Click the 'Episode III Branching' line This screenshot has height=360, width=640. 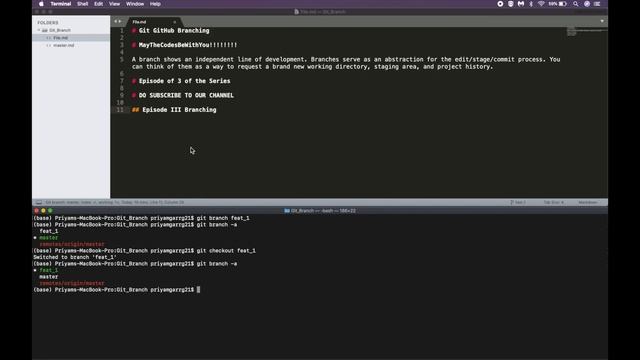pyautogui.click(x=174, y=110)
